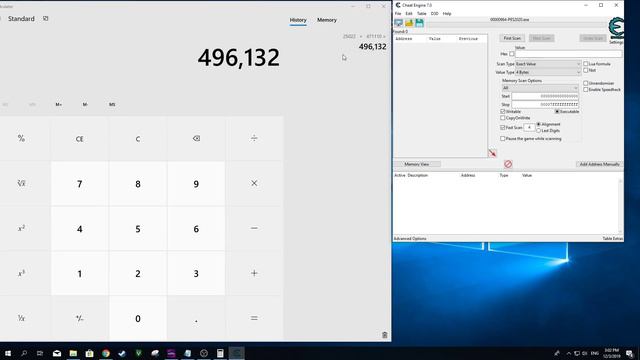
Task: Click the Memory View button
Action: pyautogui.click(x=417, y=164)
